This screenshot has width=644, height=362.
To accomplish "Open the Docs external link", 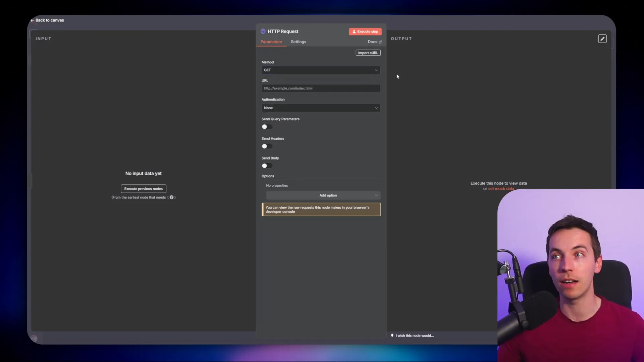I will point(375,42).
